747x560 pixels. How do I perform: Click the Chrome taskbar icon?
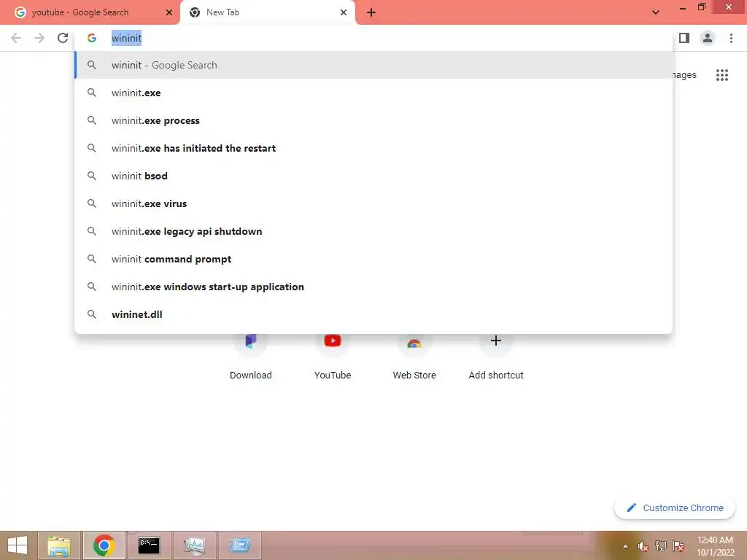click(x=104, y=545)
